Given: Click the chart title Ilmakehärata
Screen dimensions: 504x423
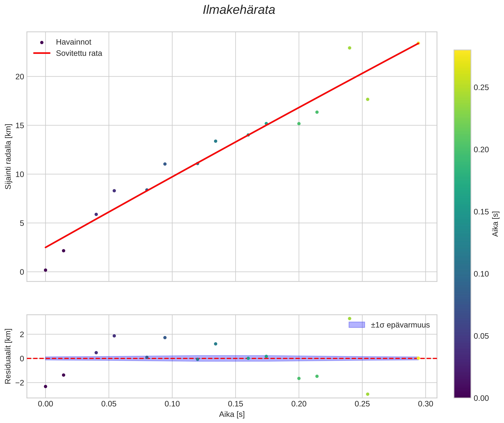Looking at the screenshot, I should click(239, 10).
